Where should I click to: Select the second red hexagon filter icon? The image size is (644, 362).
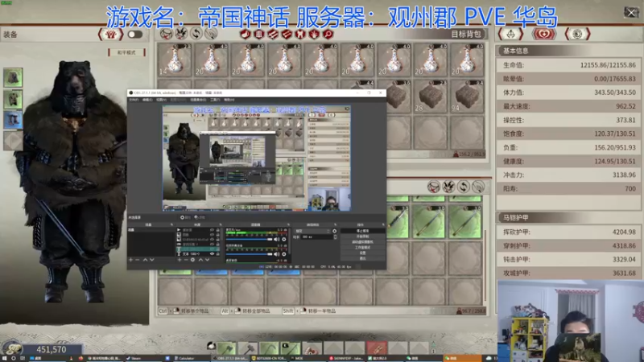pos(258,34)
